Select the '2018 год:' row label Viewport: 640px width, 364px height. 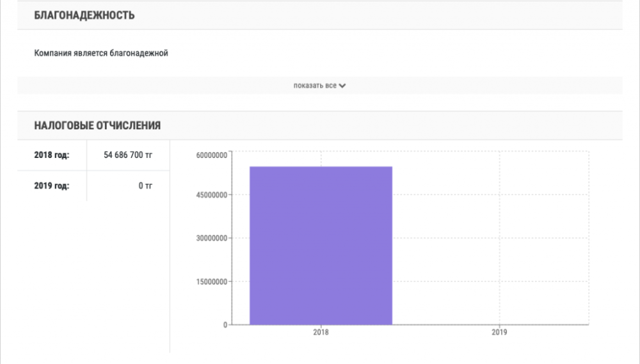point(51,155)
